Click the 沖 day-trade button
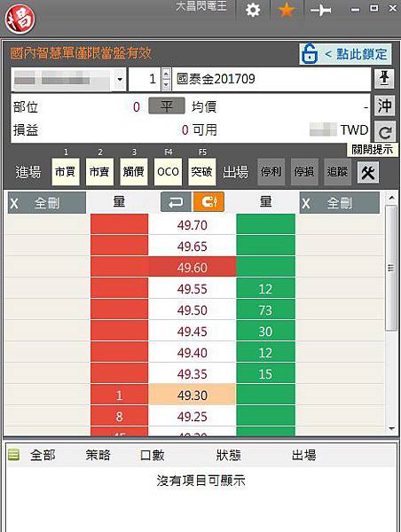Screen dimensions: 401x532 (384, 106)
